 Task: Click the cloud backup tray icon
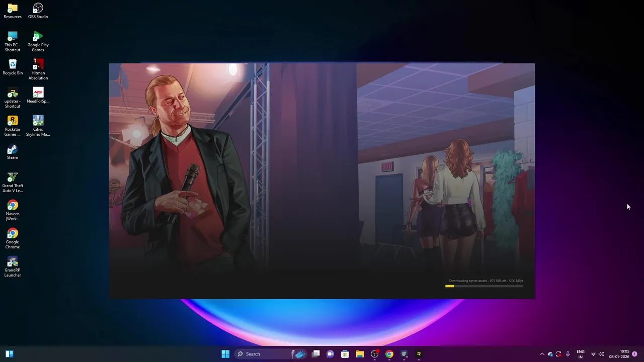(550, 354)
